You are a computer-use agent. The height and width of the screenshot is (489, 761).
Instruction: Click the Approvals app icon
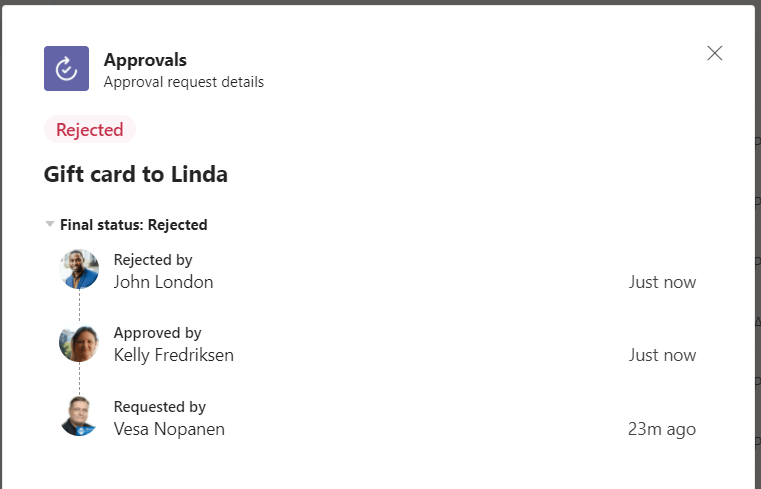(x=66, y=68)
